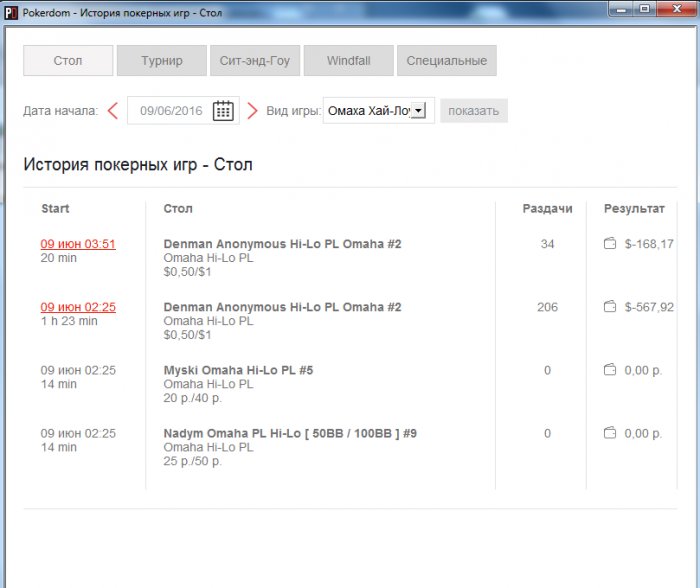The height and width of the screenshot is (588, 700).
Task: Open session link 09 июн 03:51
Action: [x=78, y=244]
